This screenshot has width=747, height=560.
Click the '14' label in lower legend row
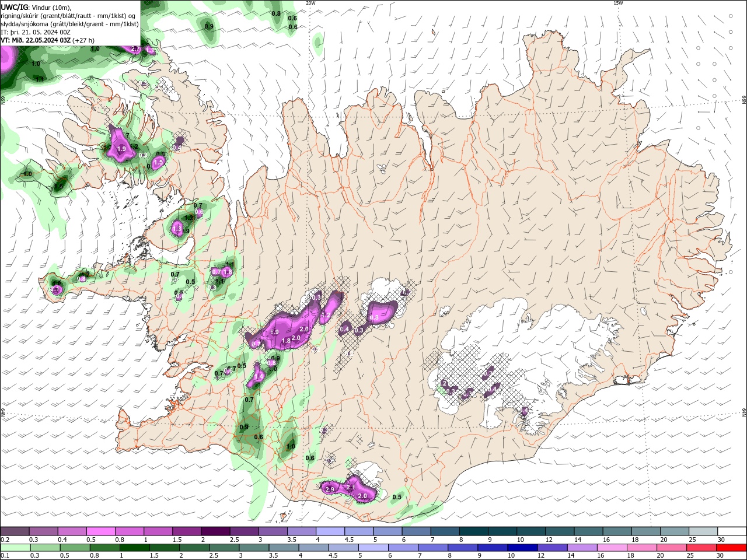570,556
